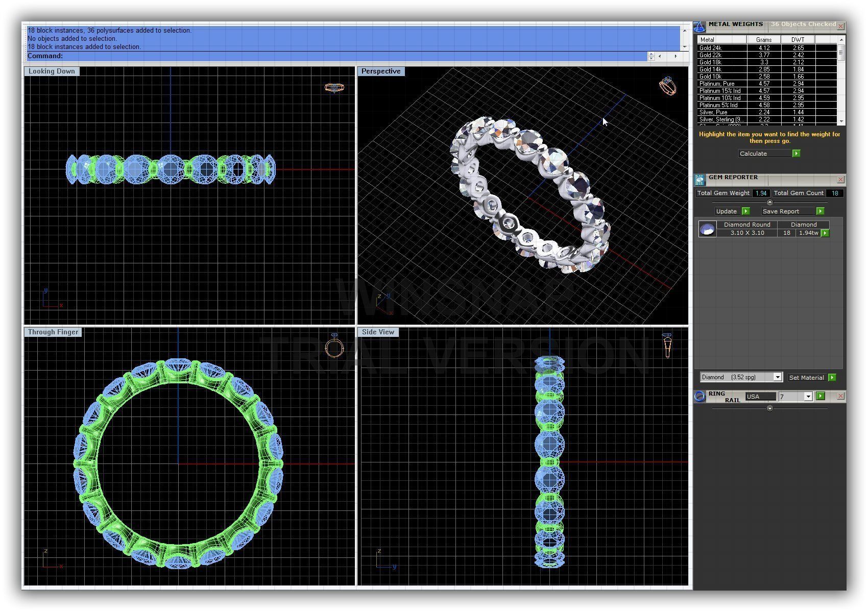Image resolution: width=868 pixels, height=612 pixels.
Task: Click the Total Gem Weight value 1.94
Action: (x=761, y=193)
